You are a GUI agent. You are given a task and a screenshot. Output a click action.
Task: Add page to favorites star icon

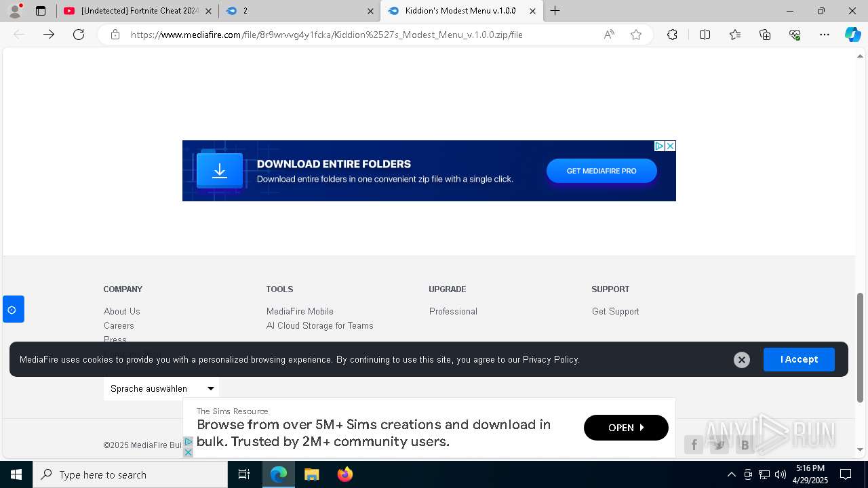pyautogui.click(x=636, y=35)
